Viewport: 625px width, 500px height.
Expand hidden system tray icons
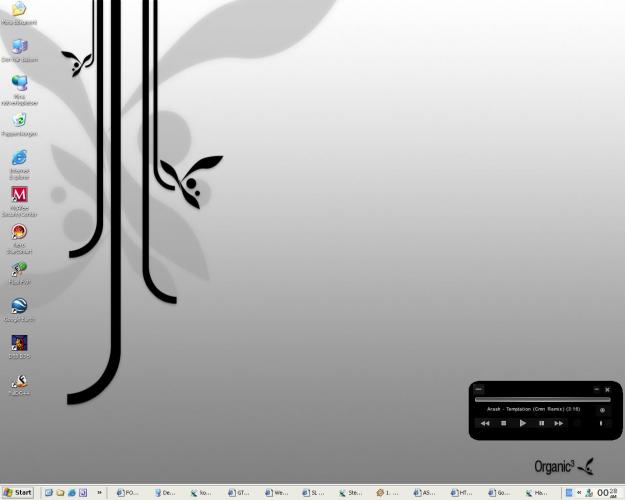579,492
